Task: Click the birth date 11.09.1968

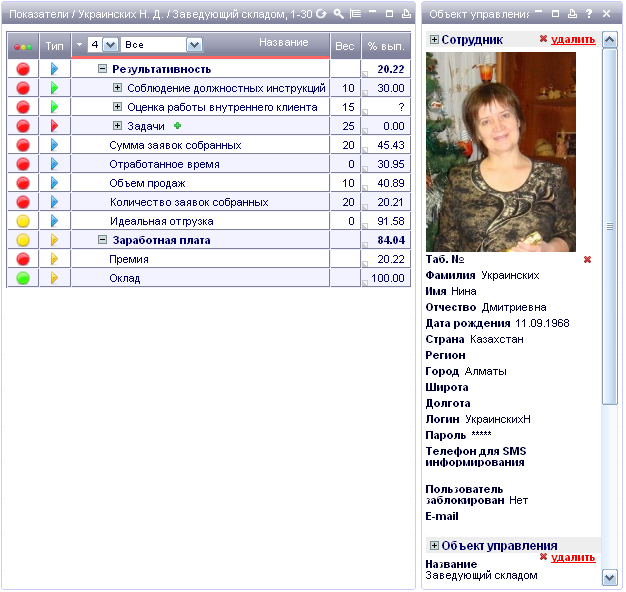Action: coord(542,323)
